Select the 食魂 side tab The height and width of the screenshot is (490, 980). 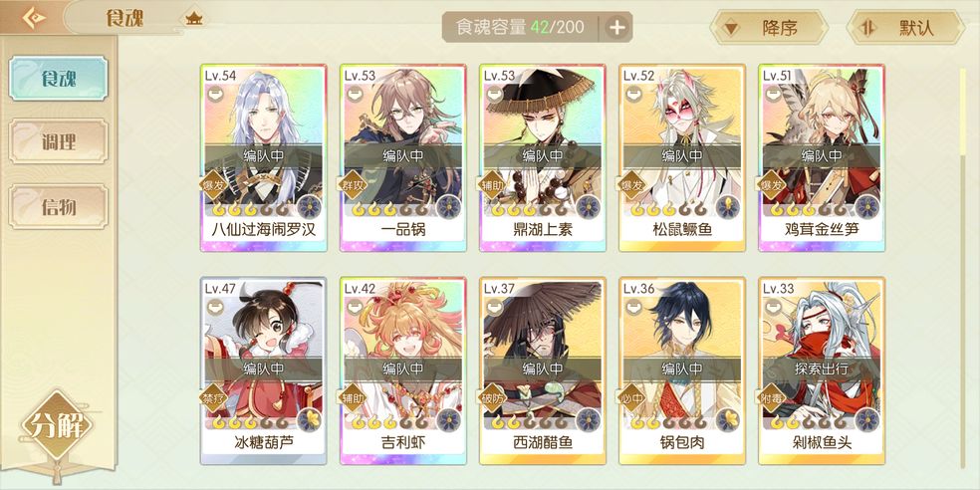[x=59, y=78]
